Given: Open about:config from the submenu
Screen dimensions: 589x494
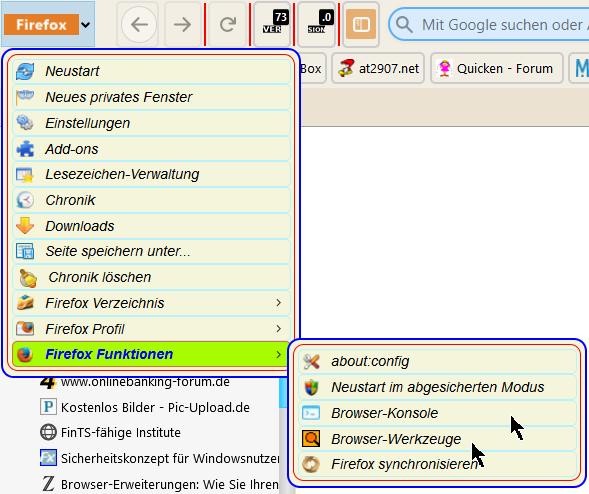Looking at the screenshot, I should click(438, 361).
